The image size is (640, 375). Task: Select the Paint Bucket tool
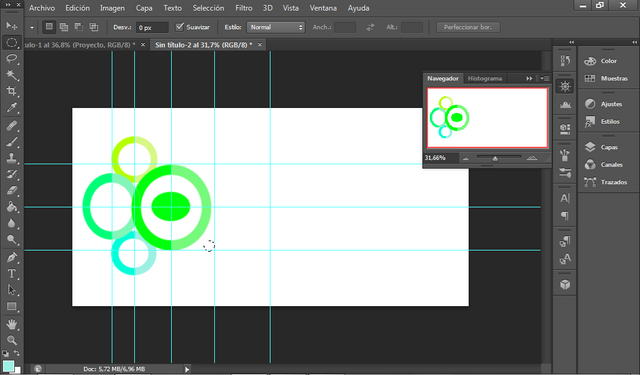[11, 207]
